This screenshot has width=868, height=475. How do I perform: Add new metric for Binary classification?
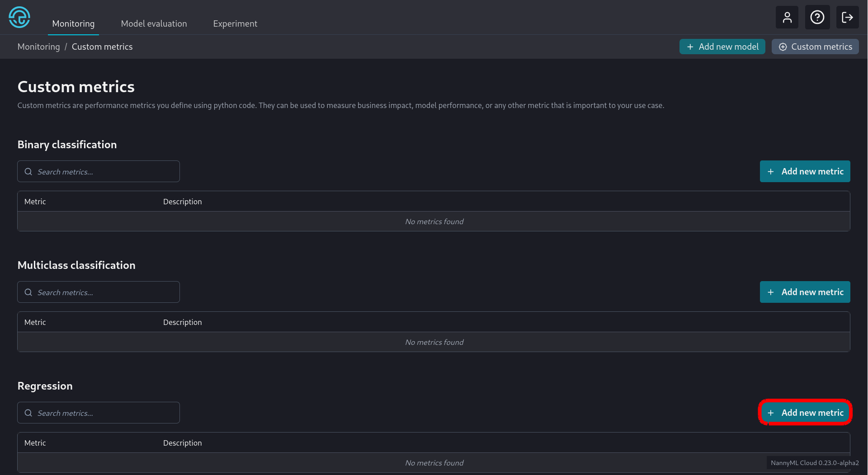pos(805,172)
